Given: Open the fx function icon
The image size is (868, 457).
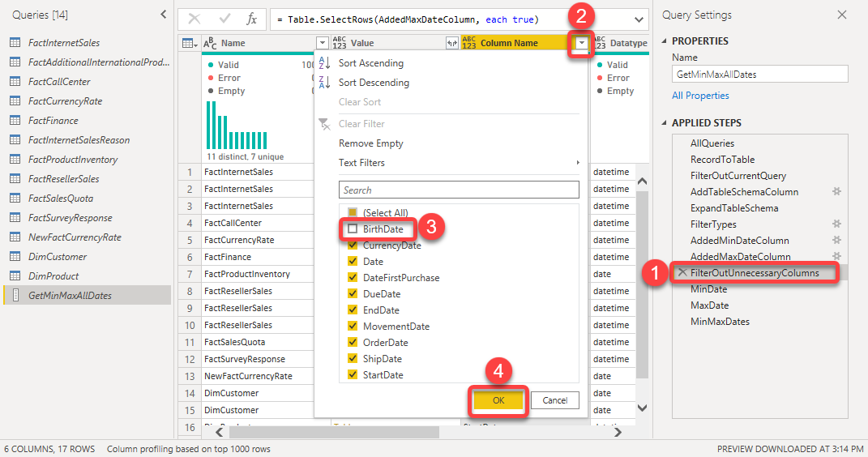Looking at the screenshot, I should coord(252,19).
